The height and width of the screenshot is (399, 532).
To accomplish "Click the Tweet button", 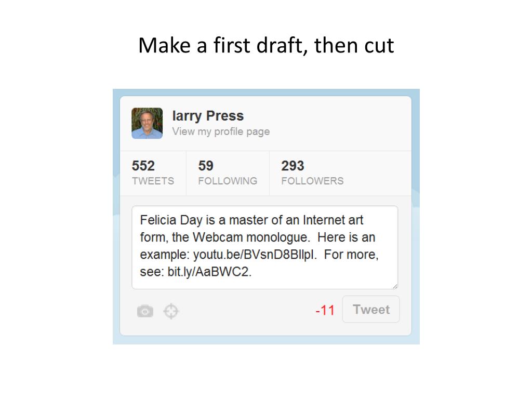I will pos(371,309).
